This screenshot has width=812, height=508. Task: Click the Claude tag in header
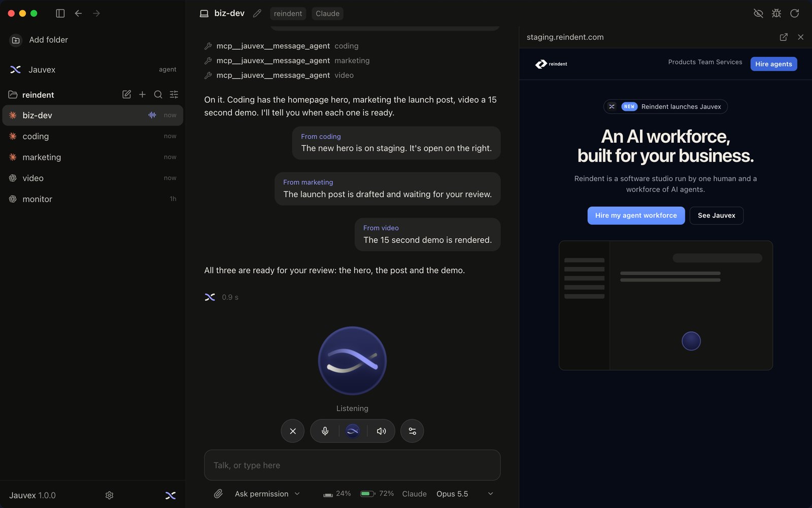(x=327, y=14)
